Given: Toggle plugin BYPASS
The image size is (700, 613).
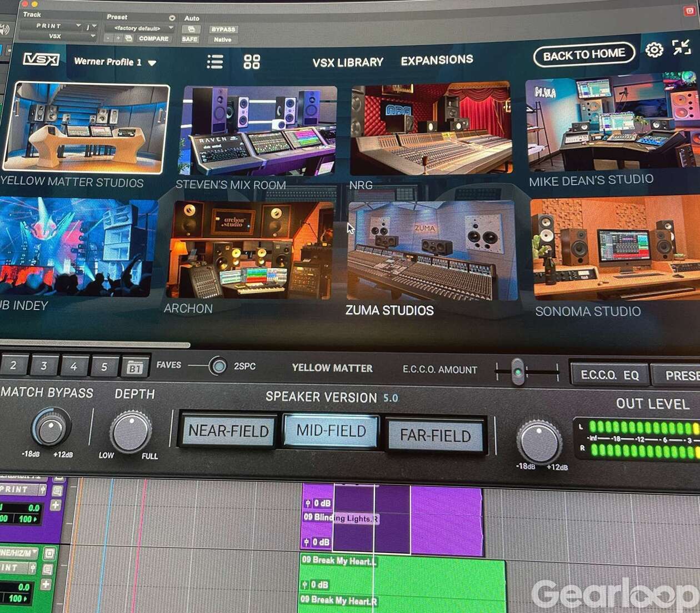Looking at the screenshot, I should tap(223, 29).
